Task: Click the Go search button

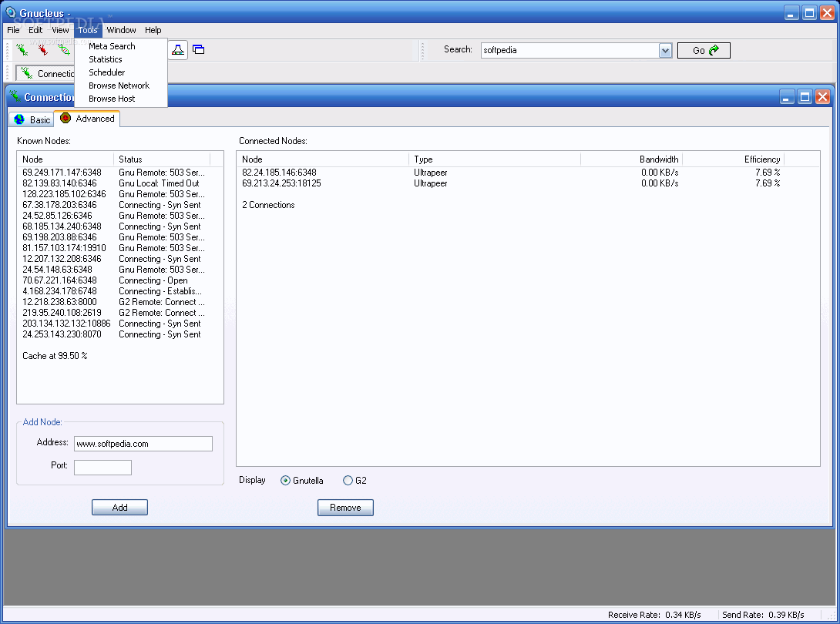Action: pos(704,50)
